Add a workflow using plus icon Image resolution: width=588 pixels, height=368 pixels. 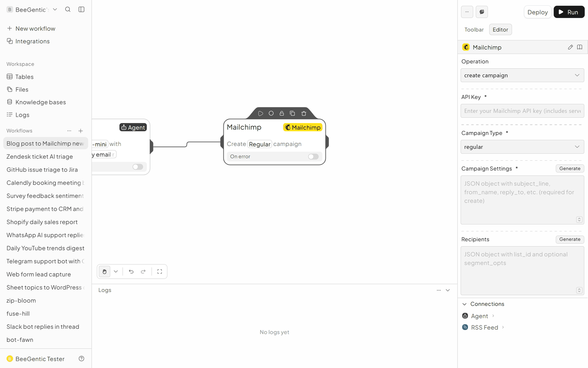click(81, 131)
